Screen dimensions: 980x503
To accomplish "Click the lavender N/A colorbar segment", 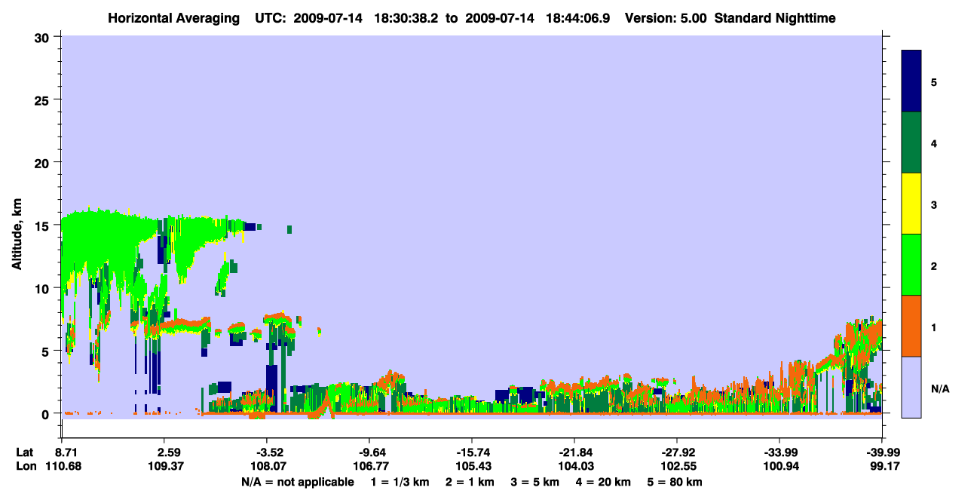I will [x=911, y=387].
